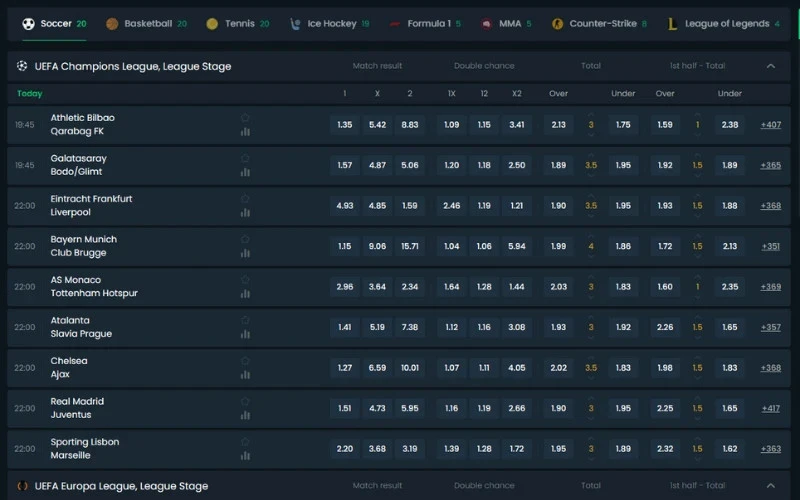The width and height of the screenshot is (800, 500).
Task: Collapse the UEFA Europa League section
Action: [x=770, y=486]
